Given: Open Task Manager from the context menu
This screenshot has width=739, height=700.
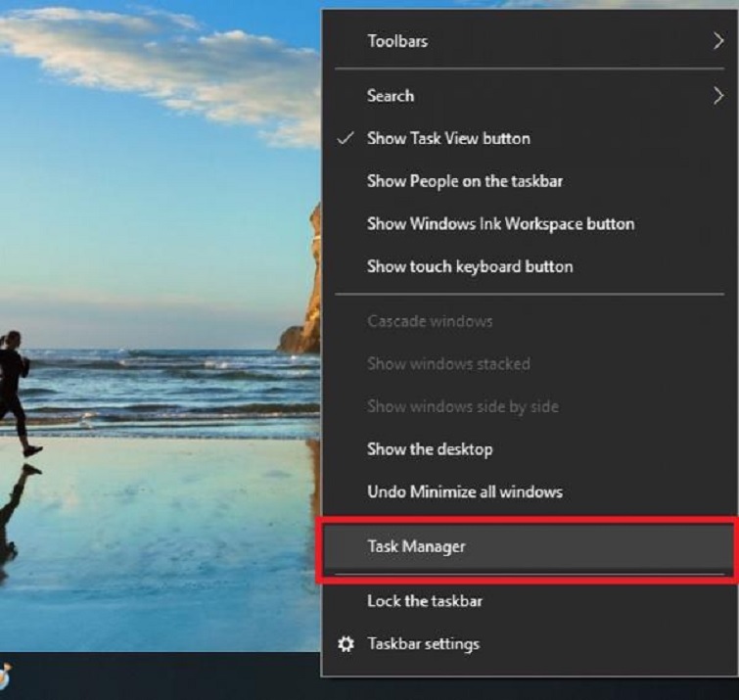Looking at the screenshot, I should pos(416,547).
